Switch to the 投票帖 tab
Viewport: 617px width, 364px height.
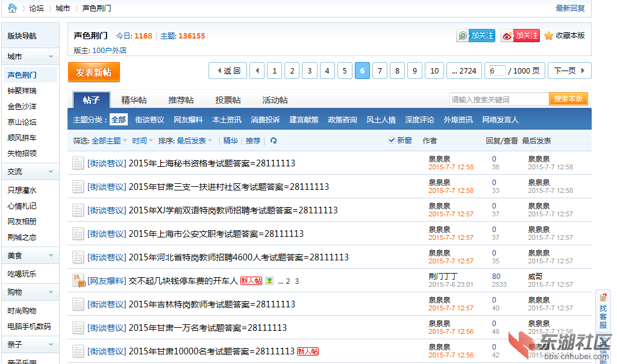(228, 101)
